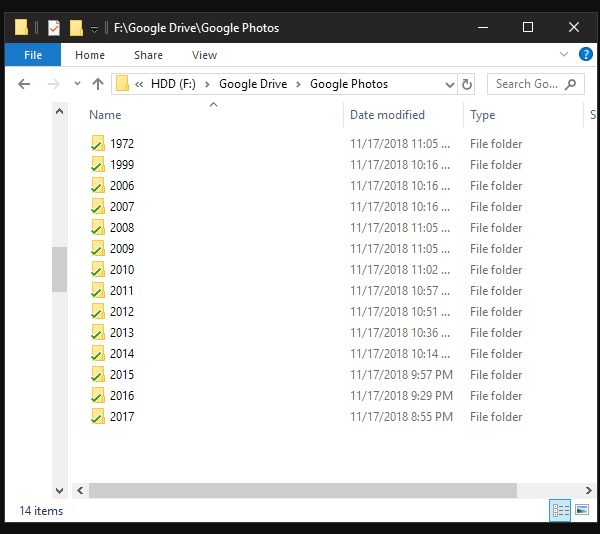Click the synced folder icon for 2014
The image size is (600, 534).
[x=98, y=353]
